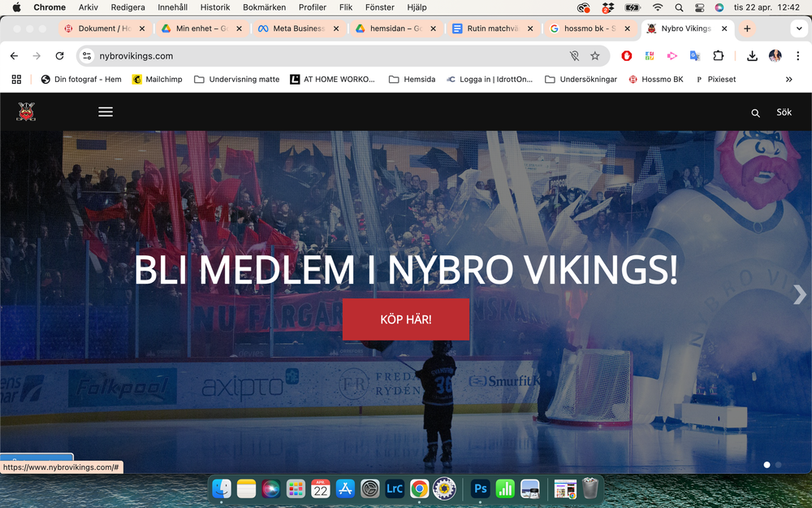This screenshot has height=508, width=812.
Task: Open Hossmo BK bookmark
Action: click(656, 80)
